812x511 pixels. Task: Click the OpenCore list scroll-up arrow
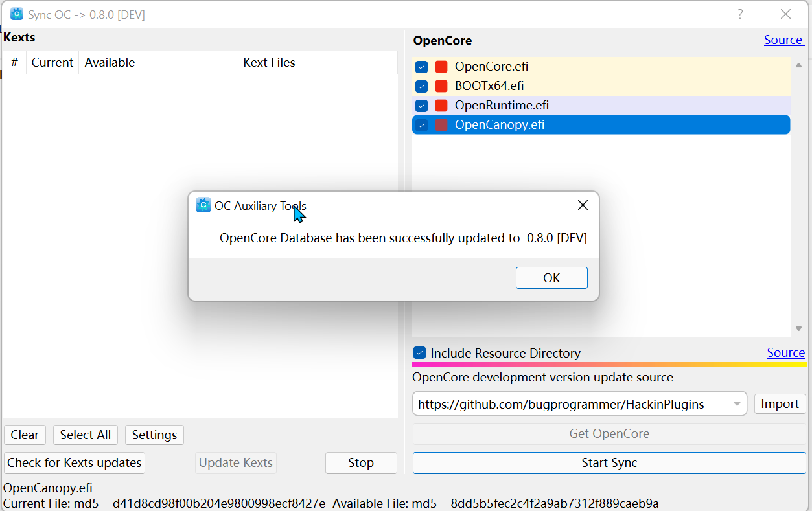(798, 65)
